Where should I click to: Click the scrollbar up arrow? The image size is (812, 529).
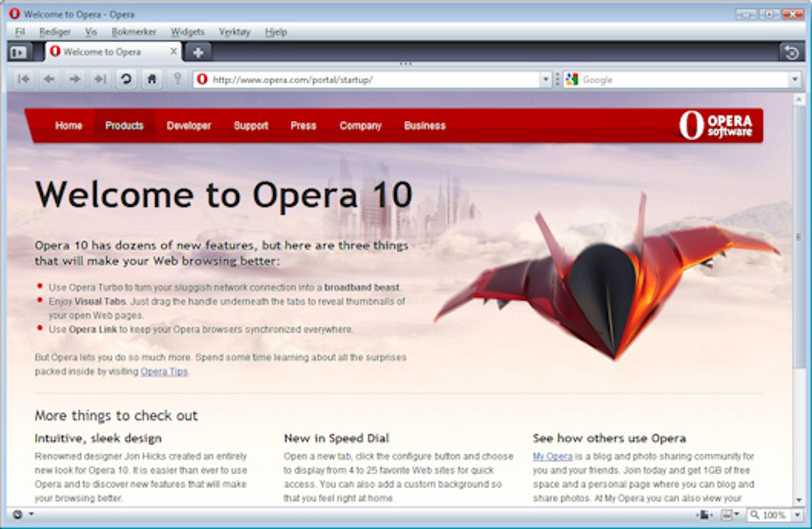[799, 100]
